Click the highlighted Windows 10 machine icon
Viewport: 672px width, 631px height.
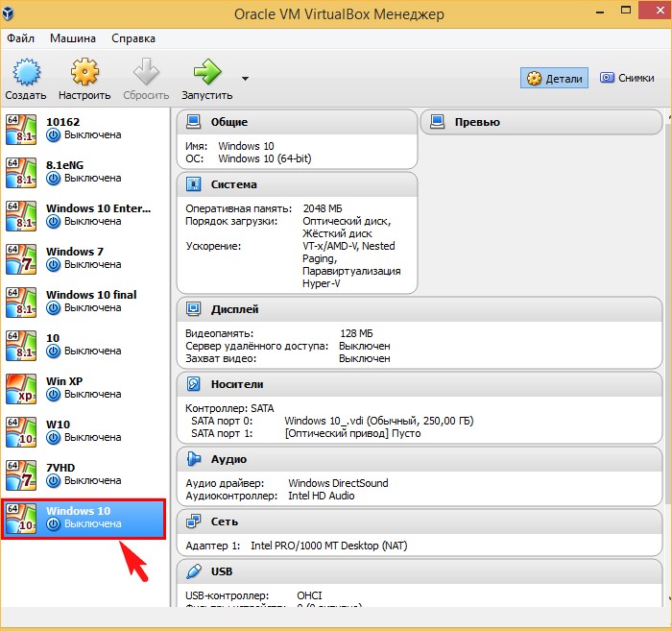coord(21,519)
